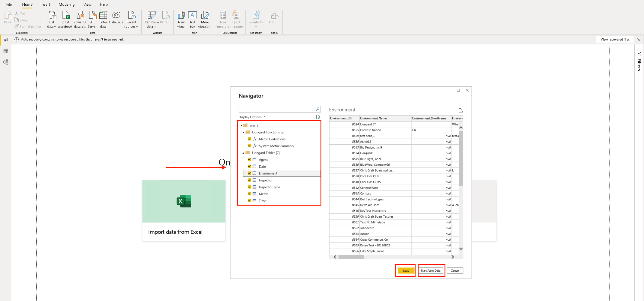Click the Cut button

[x=20, y=13]
